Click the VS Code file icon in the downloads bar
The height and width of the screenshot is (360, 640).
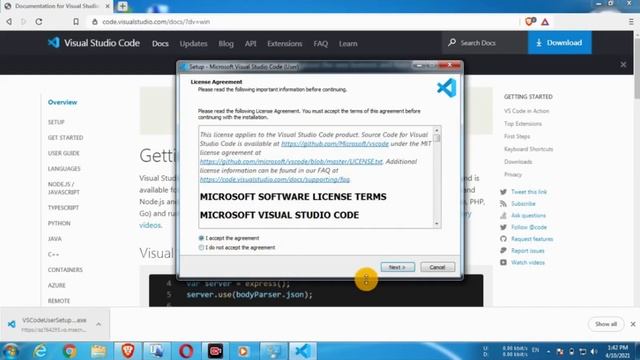point(11,324)
